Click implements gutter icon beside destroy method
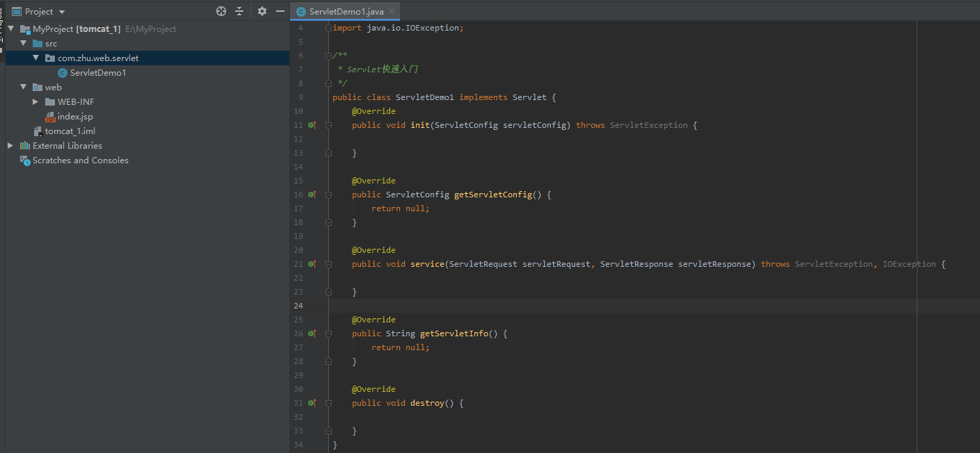The width and height of the screenshot is (980, 453). pyautogui.click(x=312, y=403)
